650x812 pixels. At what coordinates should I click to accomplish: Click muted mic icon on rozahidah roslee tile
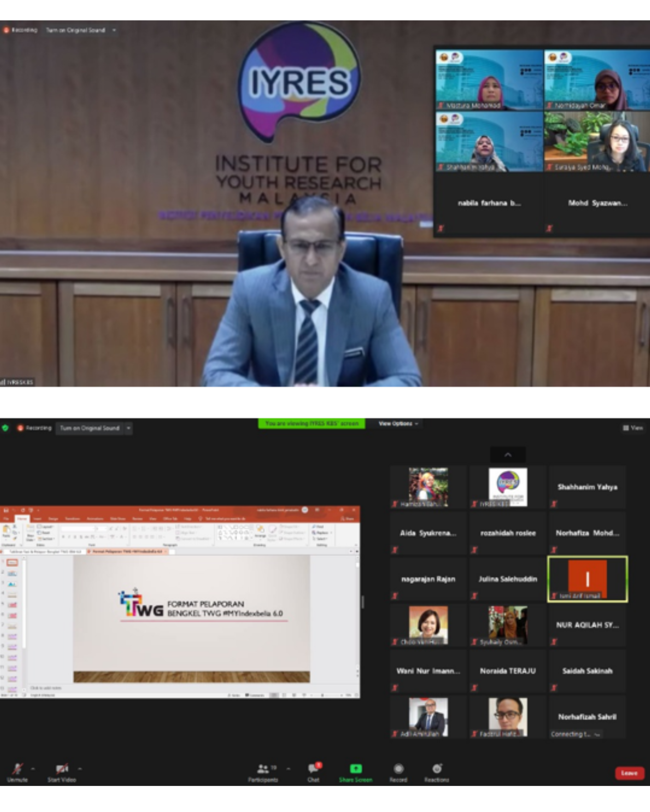coord(474,550)
